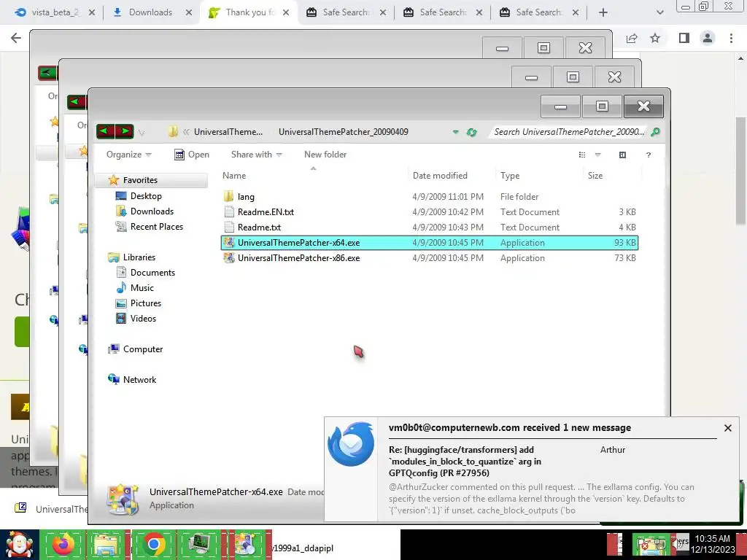Open the Videos library

(x=143, y=318)
